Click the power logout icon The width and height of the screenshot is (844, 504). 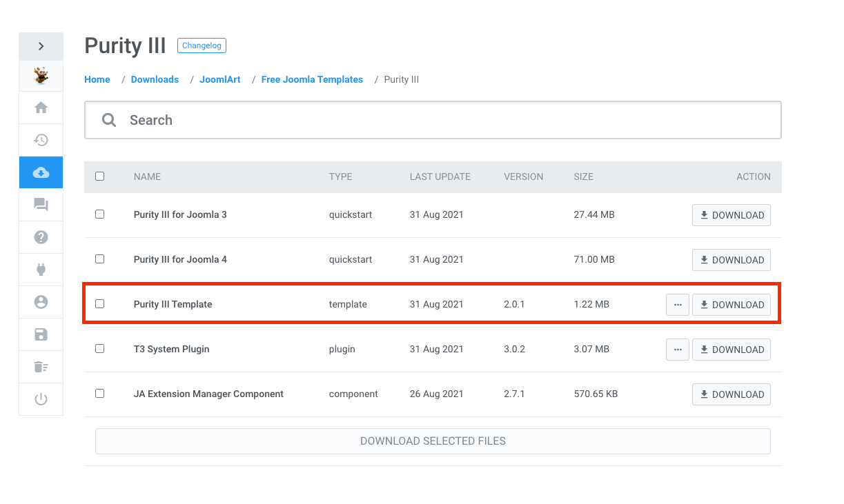coord(41,399)
